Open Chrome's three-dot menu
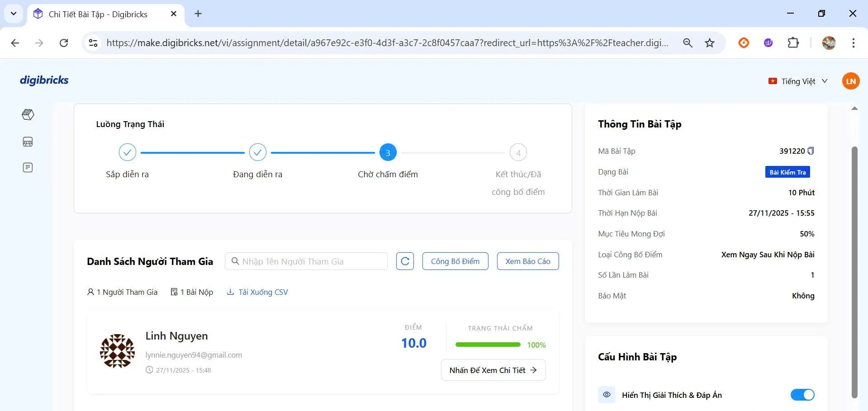Viewport: 868px width, 411px height. (x=853, y=43)
